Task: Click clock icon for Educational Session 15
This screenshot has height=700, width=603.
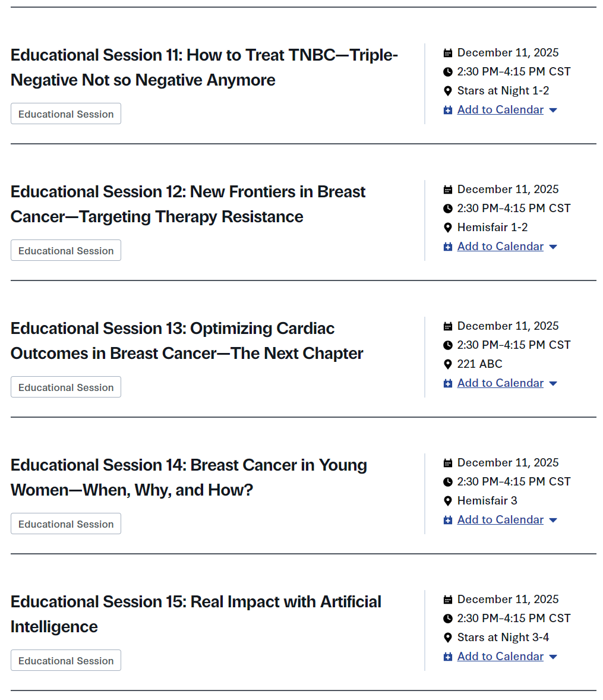Action: (448, 619)
